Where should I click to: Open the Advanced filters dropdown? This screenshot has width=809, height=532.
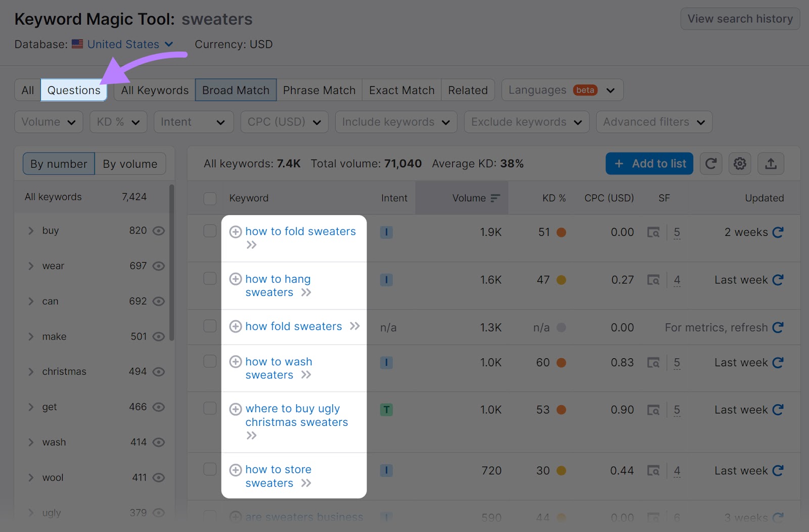654,122
